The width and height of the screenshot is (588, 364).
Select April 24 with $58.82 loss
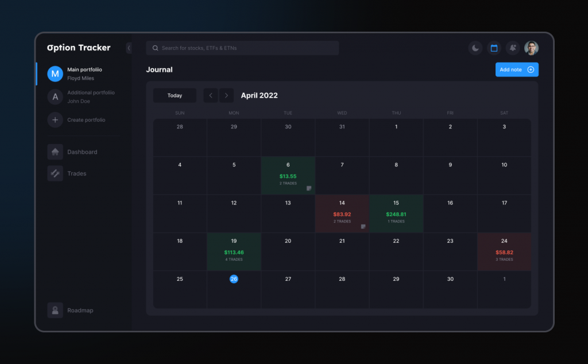pyautogui.click(x=504, y=252)
